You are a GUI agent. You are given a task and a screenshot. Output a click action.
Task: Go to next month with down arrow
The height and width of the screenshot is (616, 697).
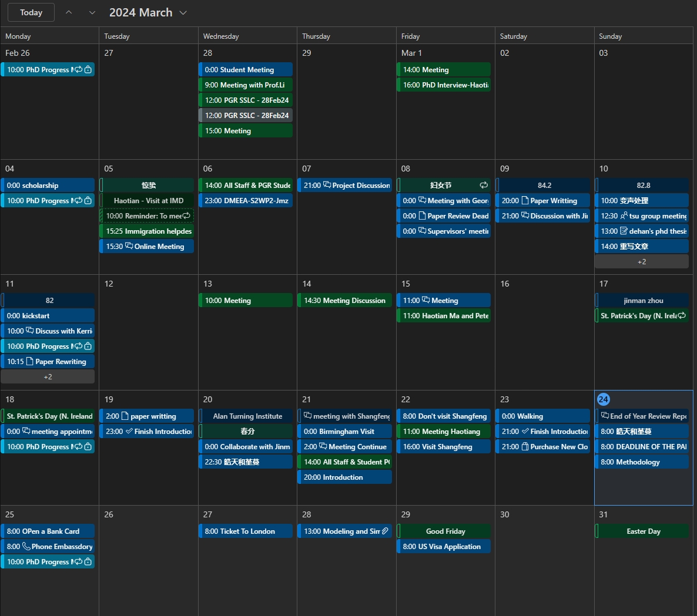pos(92,12)
